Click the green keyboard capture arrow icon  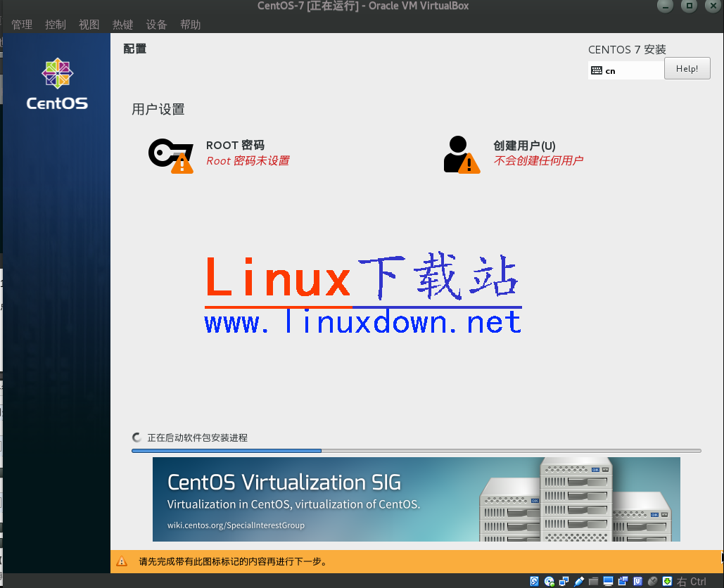coord(667,582)
